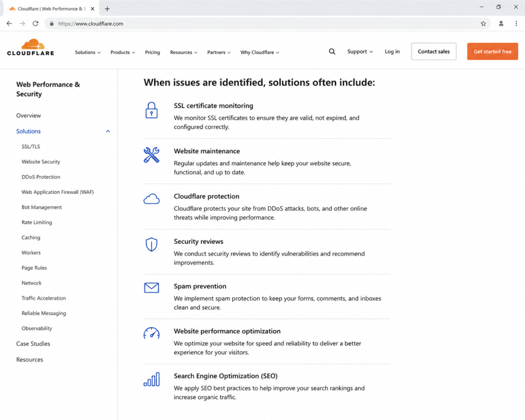Screen dimensions: 525x420
Task: Open Traffic Acceleration sidebar item
Action: click(44, 298)
